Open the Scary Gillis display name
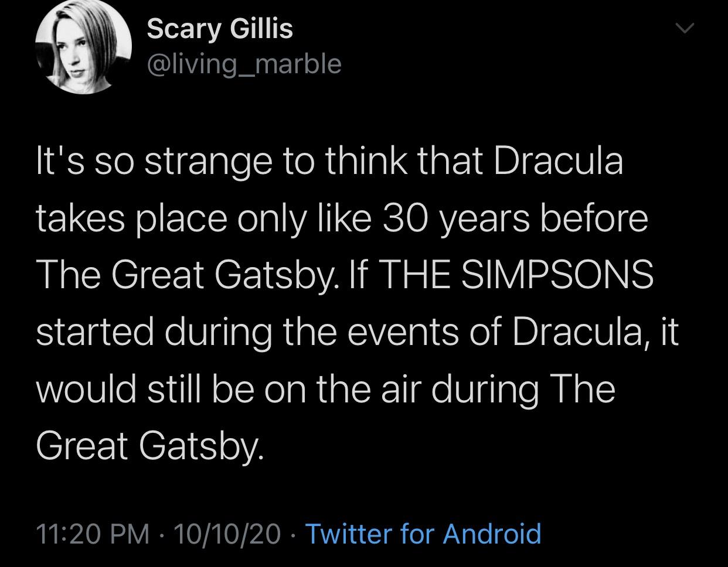Screen dimensions: 728x567 pos(220,29)
